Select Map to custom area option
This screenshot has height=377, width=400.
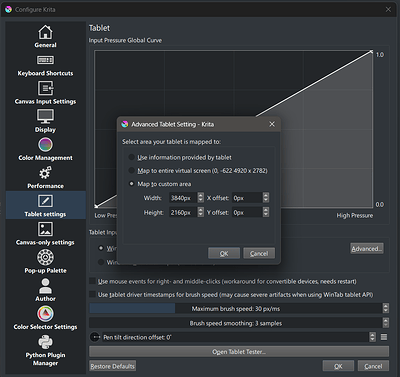pos(132,184)
